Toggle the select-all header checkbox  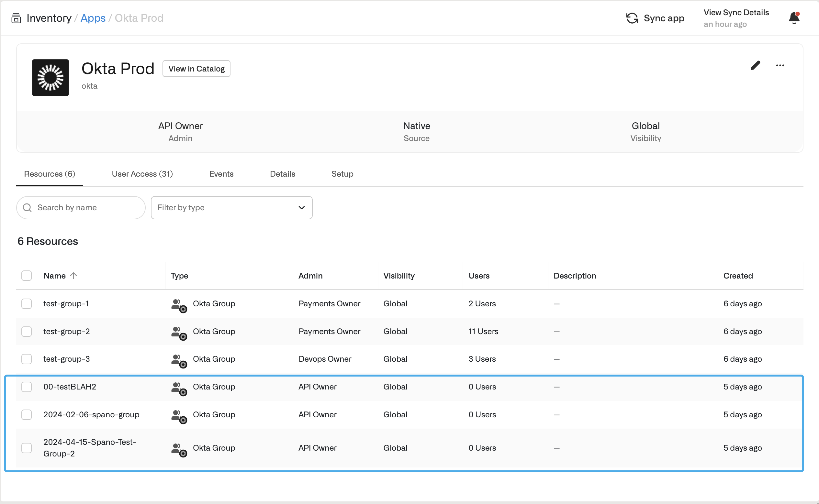tap(27, 276)
